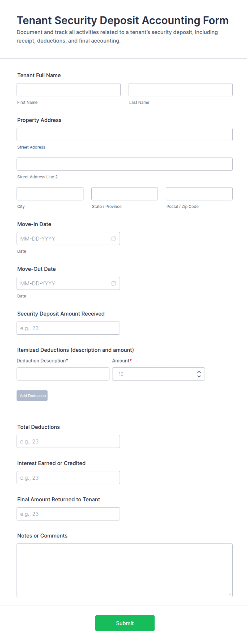This screenshot has width=247, height=644.
Task: Select the Total Deductions field
Action: click(68, 441)
